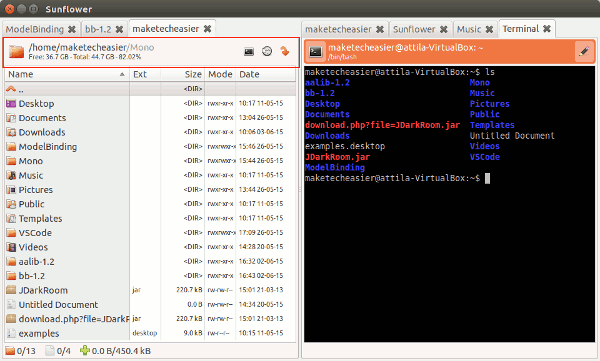Viewport: 600px width, 361px height.
Task: Close the bb-1.2 tab
Action: coord(119,29)
